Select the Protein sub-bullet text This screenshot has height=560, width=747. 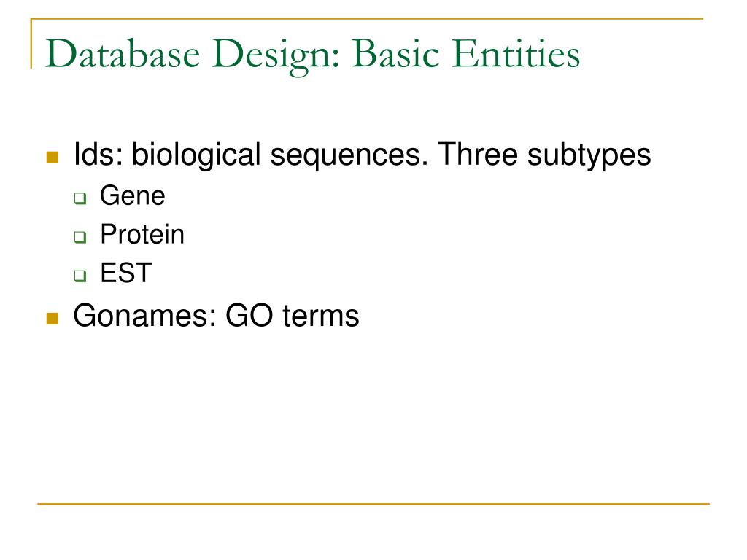(x=142, y=234)
